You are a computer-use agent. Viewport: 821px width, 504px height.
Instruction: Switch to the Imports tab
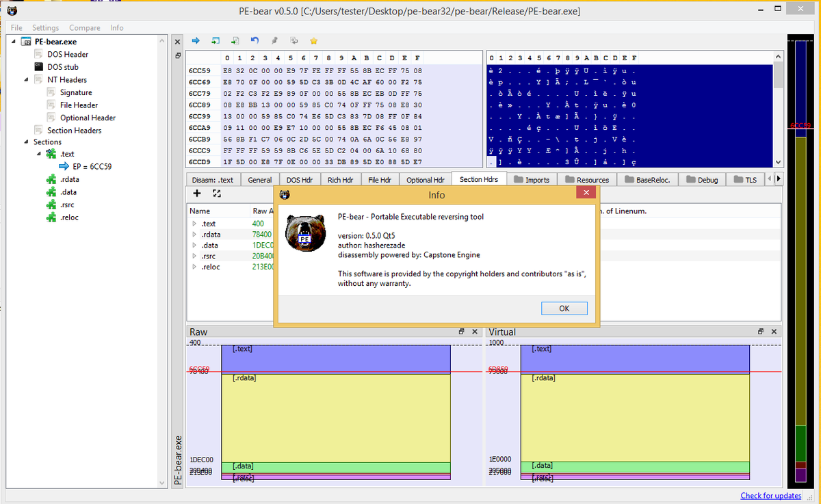click(532, 180)
